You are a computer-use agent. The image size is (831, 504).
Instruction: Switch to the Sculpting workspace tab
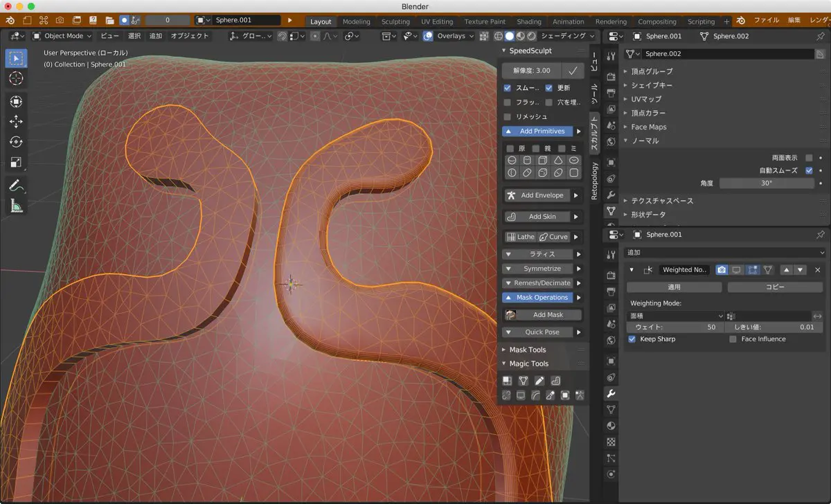tap(395, 21)
